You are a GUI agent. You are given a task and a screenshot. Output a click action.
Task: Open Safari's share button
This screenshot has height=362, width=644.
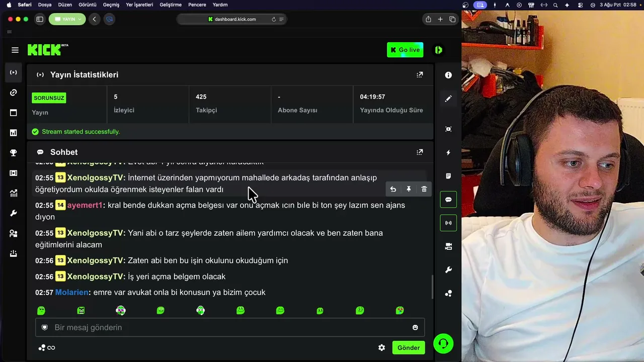click(x=428, y=19)
